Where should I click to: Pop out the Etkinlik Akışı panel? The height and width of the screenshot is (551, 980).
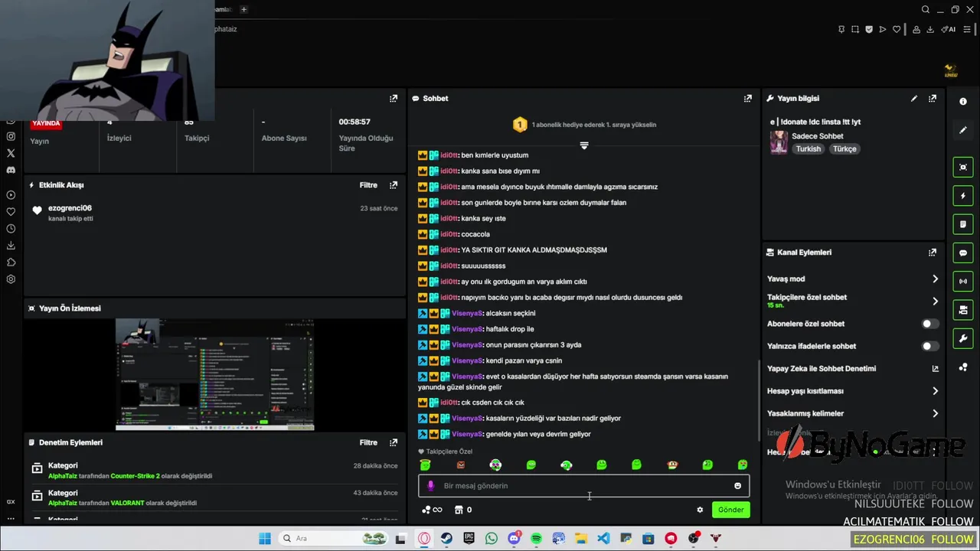click(394, 185)
